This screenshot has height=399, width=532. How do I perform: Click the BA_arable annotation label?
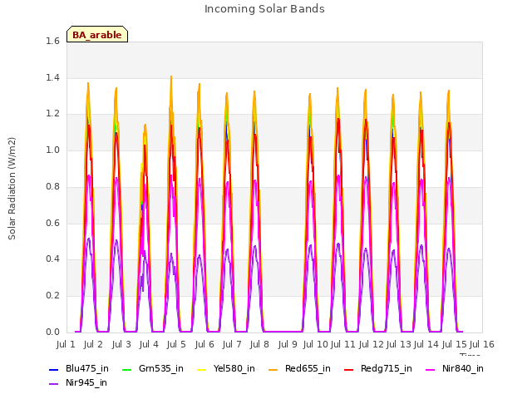pos(97,34)
